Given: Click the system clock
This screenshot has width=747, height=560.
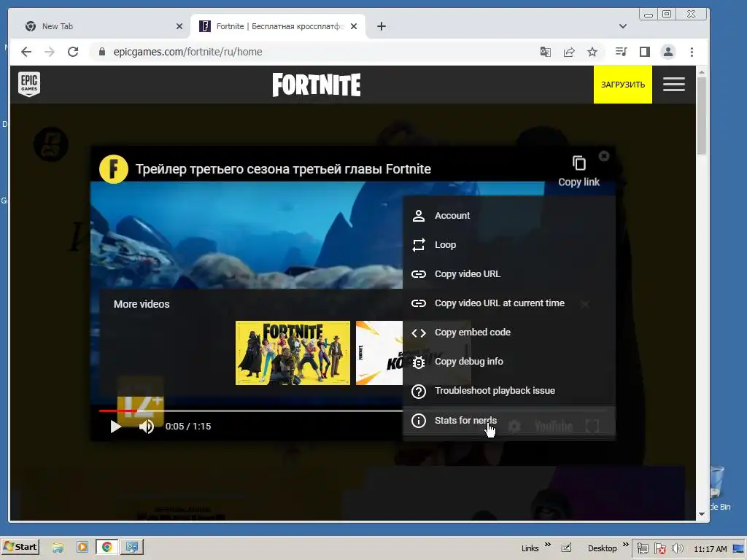Looking at the screenshot, I should [x=710, y=549].
